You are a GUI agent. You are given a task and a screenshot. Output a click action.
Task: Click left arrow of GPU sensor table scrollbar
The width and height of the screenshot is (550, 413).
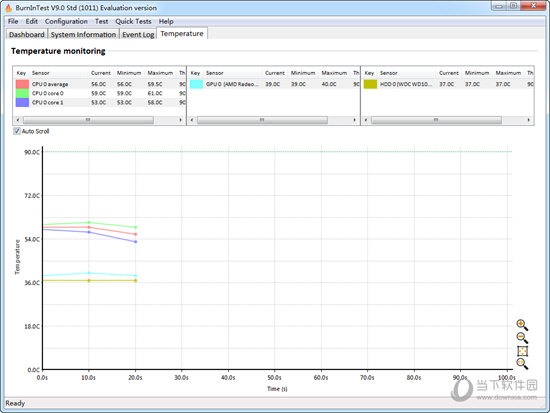point(192,120)
